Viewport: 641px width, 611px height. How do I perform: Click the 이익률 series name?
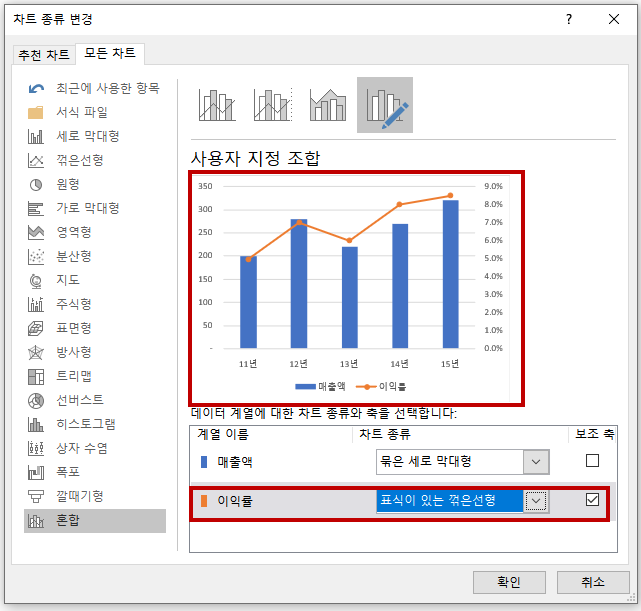235,501
